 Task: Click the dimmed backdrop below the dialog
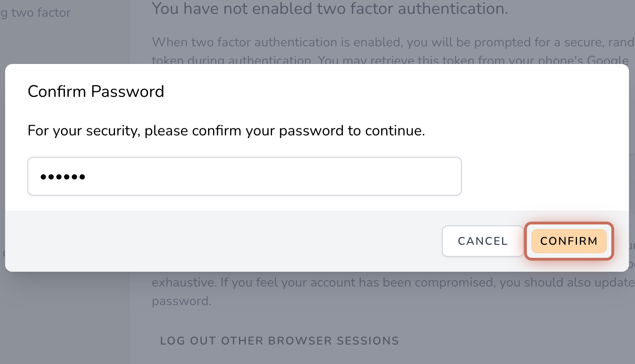[x=464, y=320]
